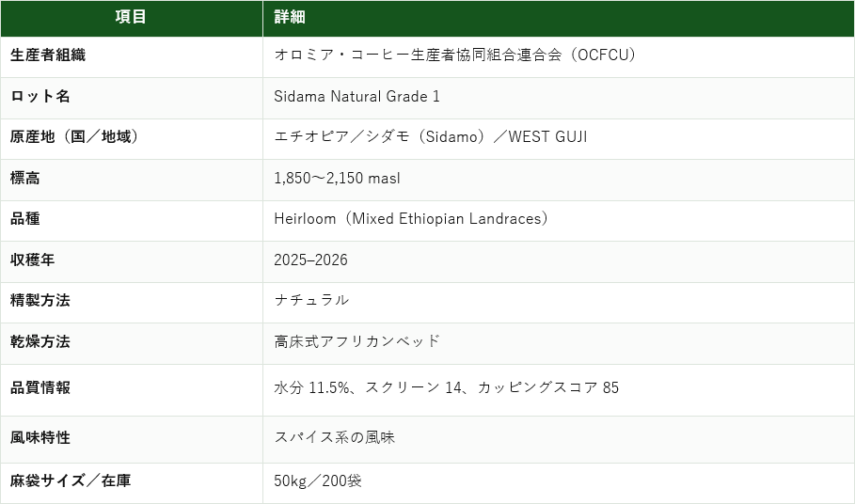Image resolution: width=855 pixels, height=504 pixels.
Task: Click the 50kg／200袋 stock value
Action: [x=318, y=481]
